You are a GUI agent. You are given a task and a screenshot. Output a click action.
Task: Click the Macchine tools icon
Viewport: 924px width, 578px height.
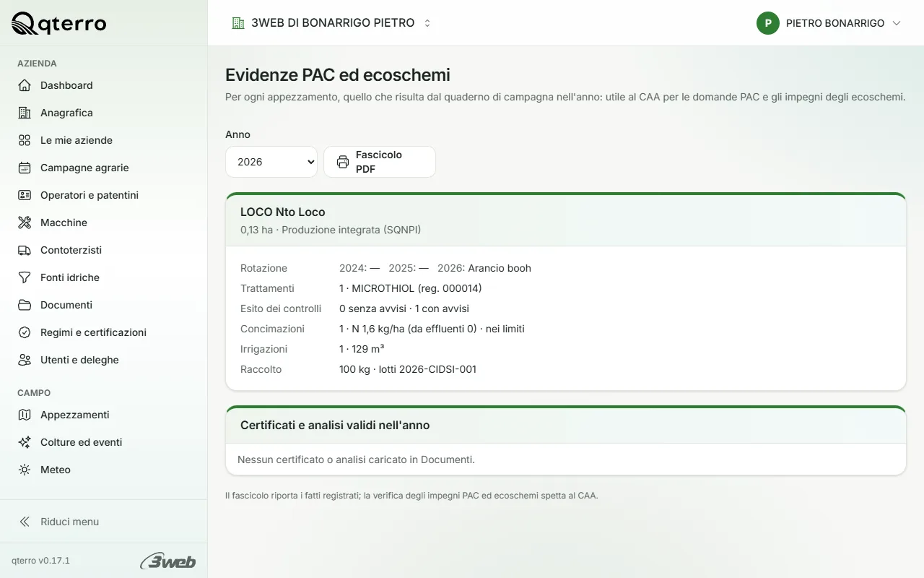click(25, 223)
